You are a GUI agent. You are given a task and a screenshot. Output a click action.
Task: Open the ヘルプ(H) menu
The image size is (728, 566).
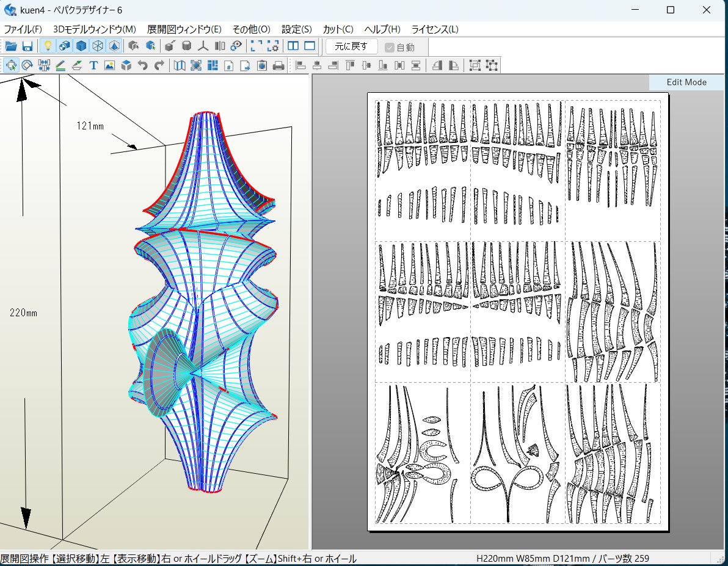[382, 29]
